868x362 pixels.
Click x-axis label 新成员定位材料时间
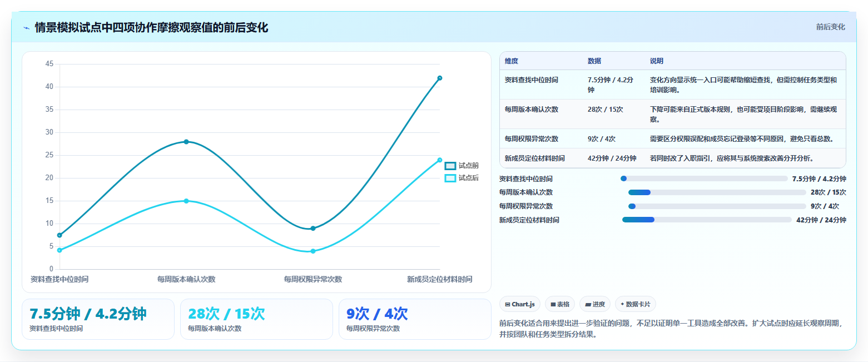(x=440, y=279)
